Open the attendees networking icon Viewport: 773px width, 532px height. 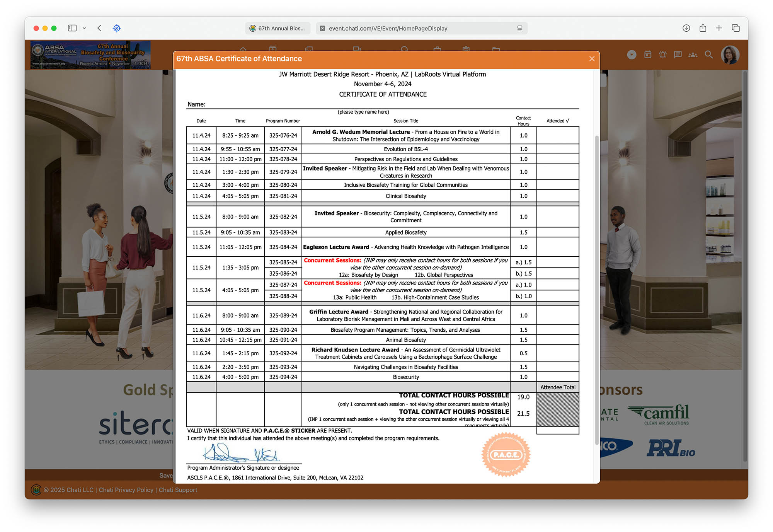693,55
